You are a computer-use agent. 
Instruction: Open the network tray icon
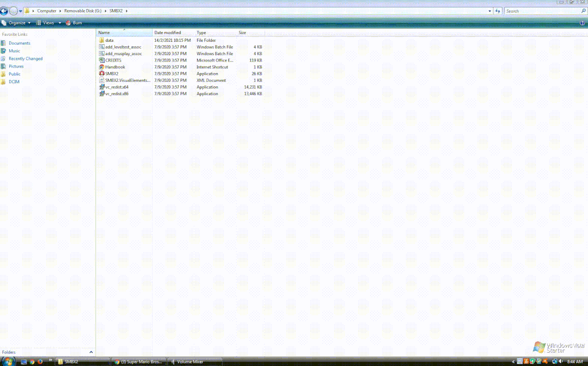pos(555,361)
